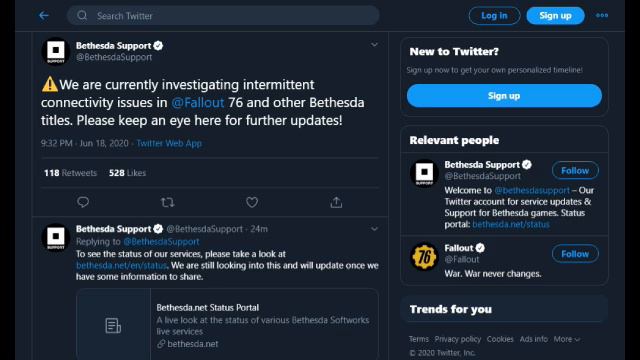Open the three-dots more menu in header

pos(602,16)
